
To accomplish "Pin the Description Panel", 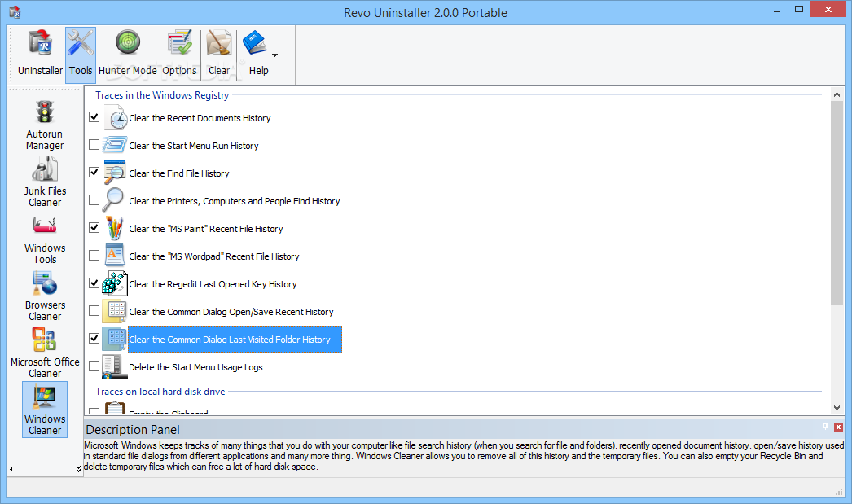I will [825, 427].
